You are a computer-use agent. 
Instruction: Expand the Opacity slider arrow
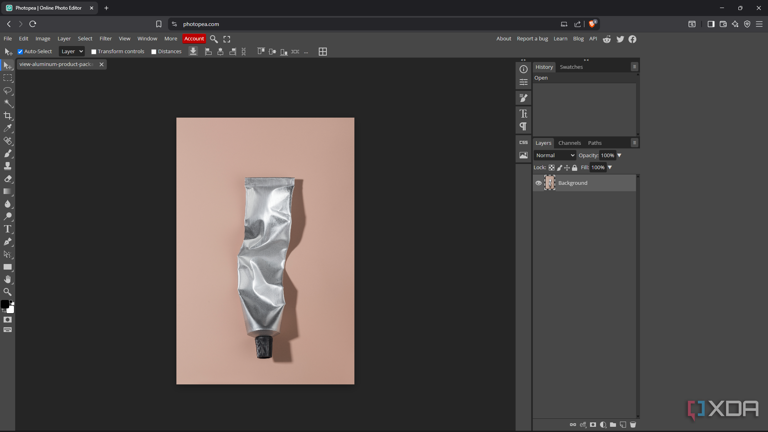click(x=619, y=155)
